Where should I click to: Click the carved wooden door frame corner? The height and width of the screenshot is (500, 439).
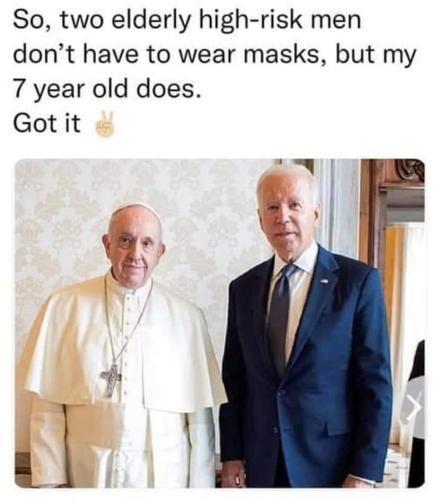410,170
